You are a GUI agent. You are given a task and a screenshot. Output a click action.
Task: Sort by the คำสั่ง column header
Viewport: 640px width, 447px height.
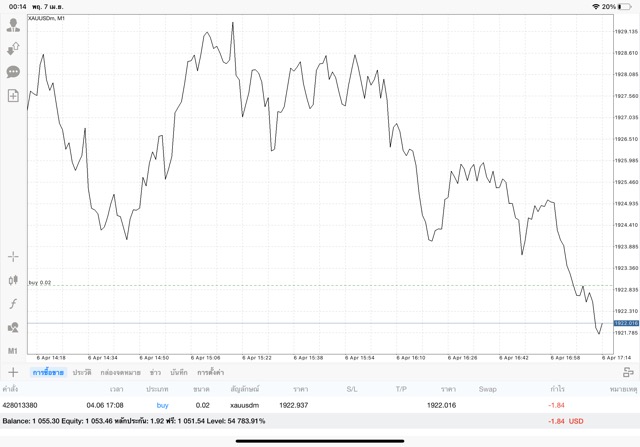pyautogui.click(x=10, y=389)
